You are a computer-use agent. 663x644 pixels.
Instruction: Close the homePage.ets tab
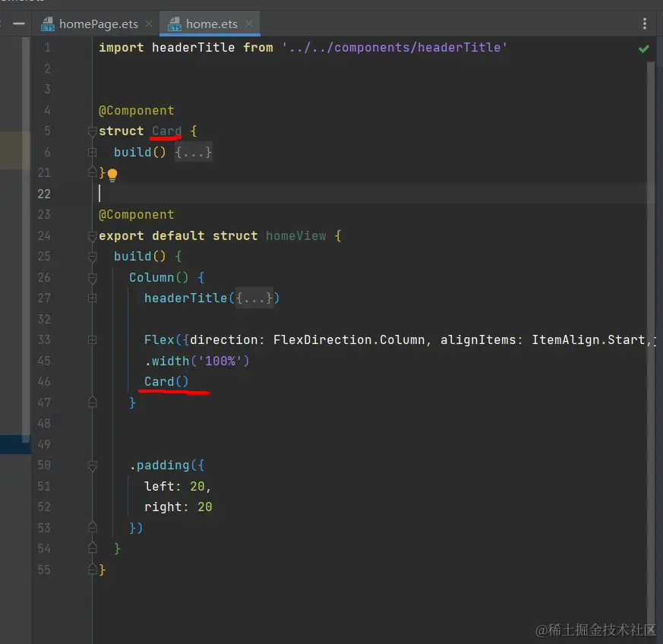149,24
